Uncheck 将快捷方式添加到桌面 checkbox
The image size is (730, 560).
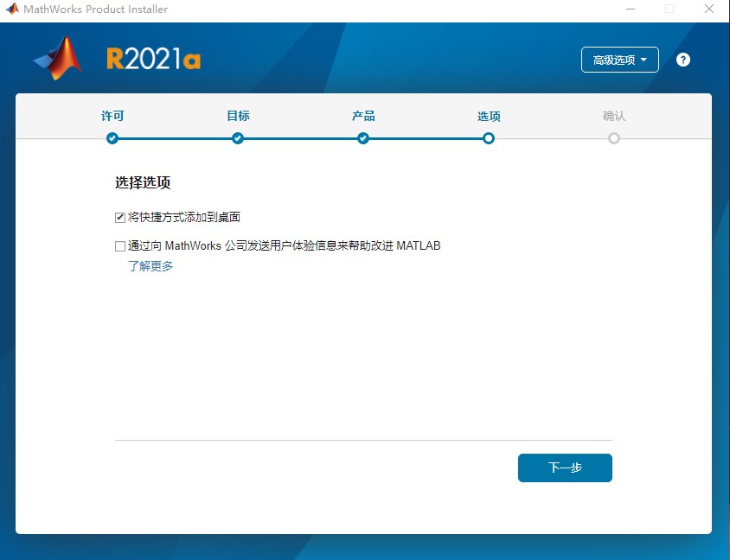pyautogui.click(x=120, y=218)
